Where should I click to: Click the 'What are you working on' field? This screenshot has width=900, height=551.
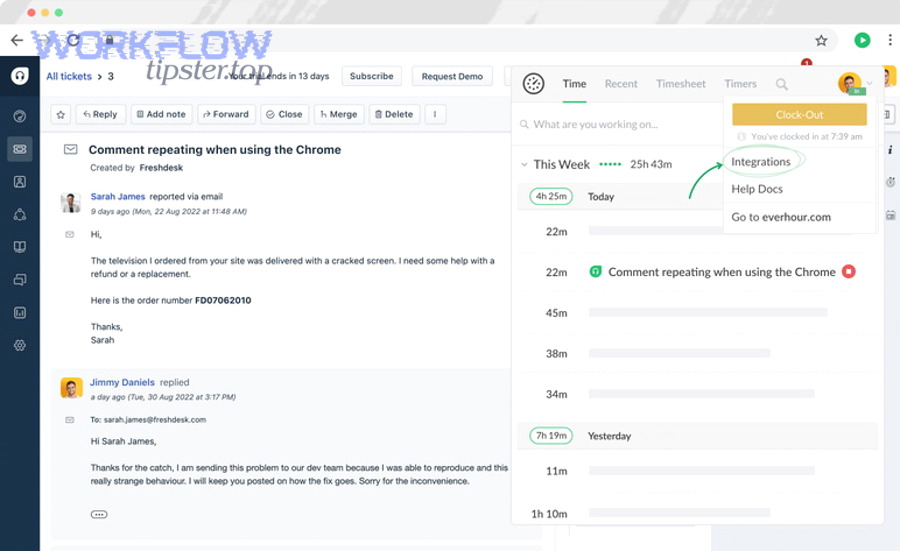(610, 125)
